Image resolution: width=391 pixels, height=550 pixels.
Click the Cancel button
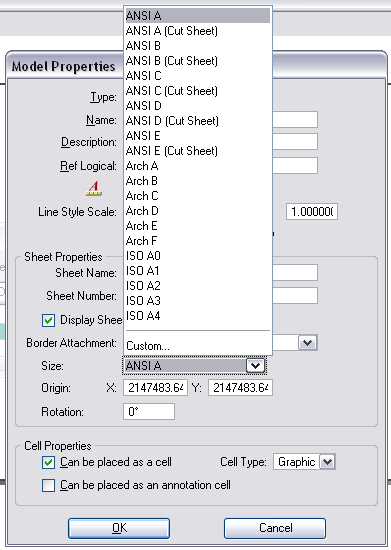(275, 528)
